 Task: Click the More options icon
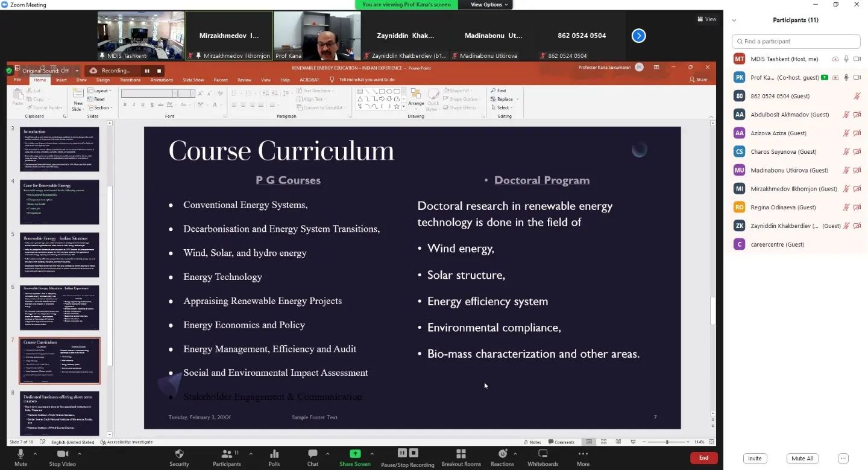(583, 454)
